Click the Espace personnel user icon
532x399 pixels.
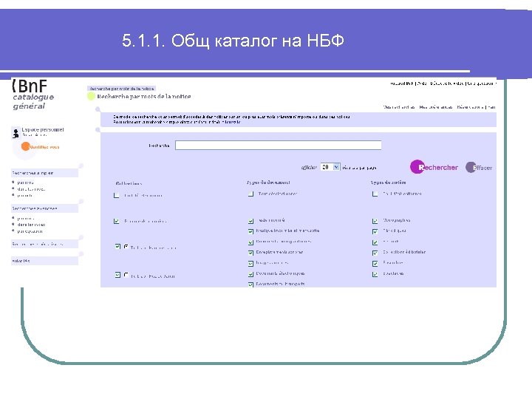coord(16,133)
